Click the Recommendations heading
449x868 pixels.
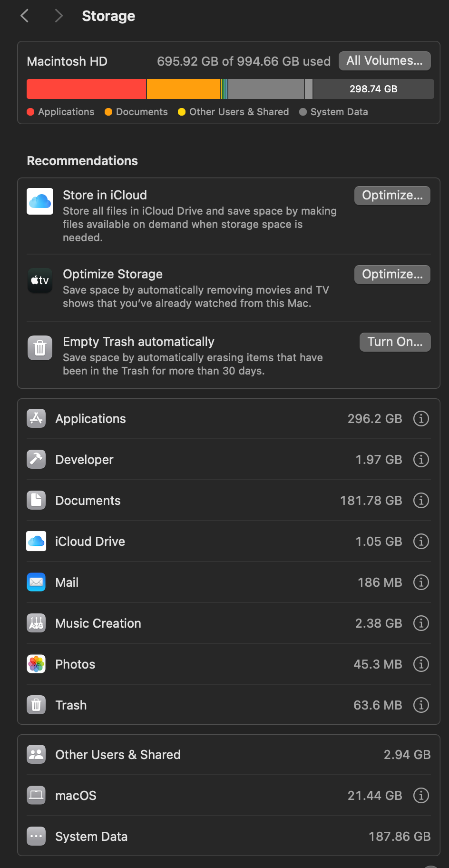[x=82, y=161]
